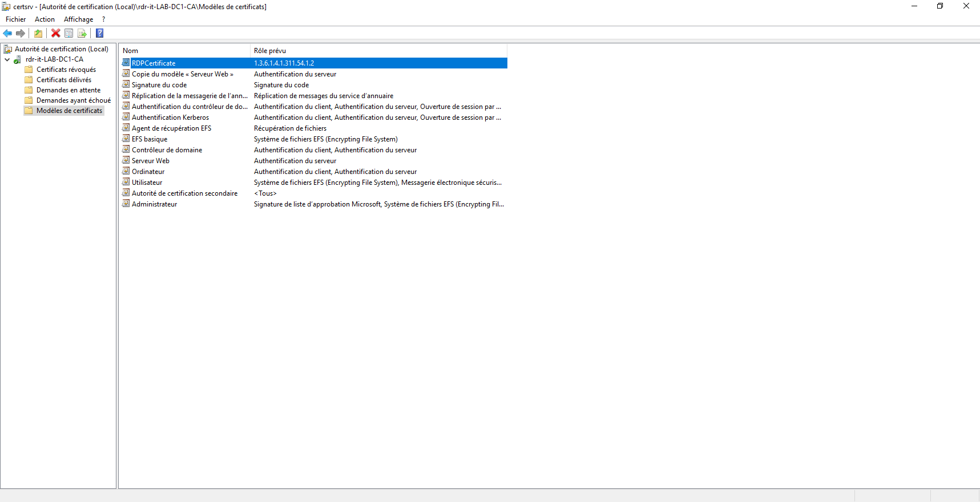Select the Authentification Kerberos template
Screen dimensions: 980x502
pos(170,118)
